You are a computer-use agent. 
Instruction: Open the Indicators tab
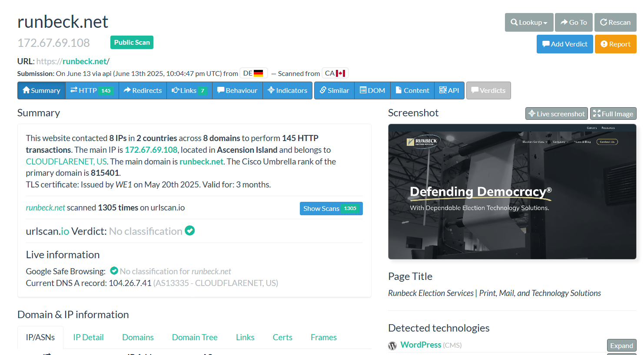[x=287, y=90]
